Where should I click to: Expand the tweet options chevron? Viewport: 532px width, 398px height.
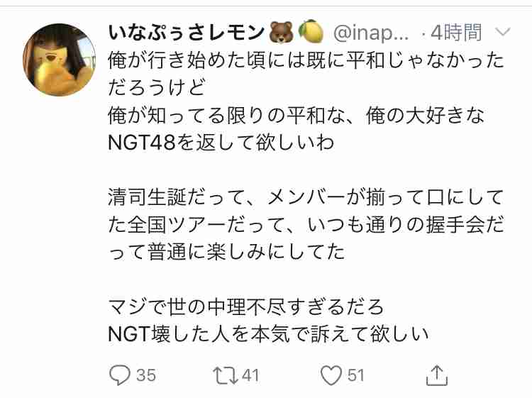point(502,32)
